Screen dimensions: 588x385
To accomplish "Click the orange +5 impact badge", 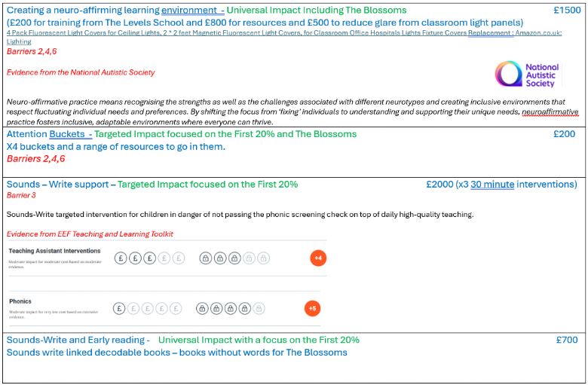I will pos(312,308).
